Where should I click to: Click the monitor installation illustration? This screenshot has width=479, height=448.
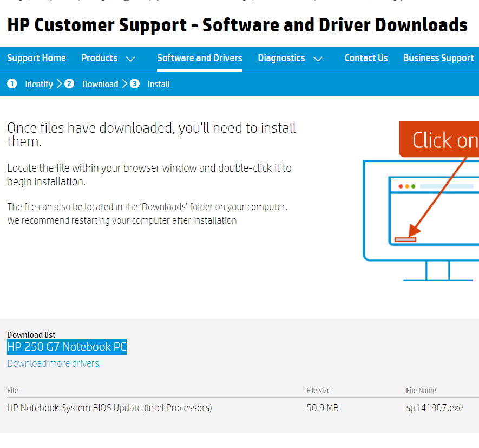tap(421, 201)
